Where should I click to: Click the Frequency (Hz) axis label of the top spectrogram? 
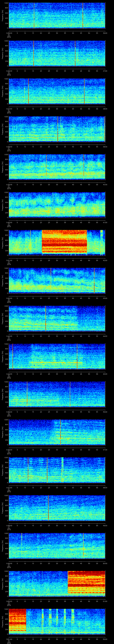3,15
